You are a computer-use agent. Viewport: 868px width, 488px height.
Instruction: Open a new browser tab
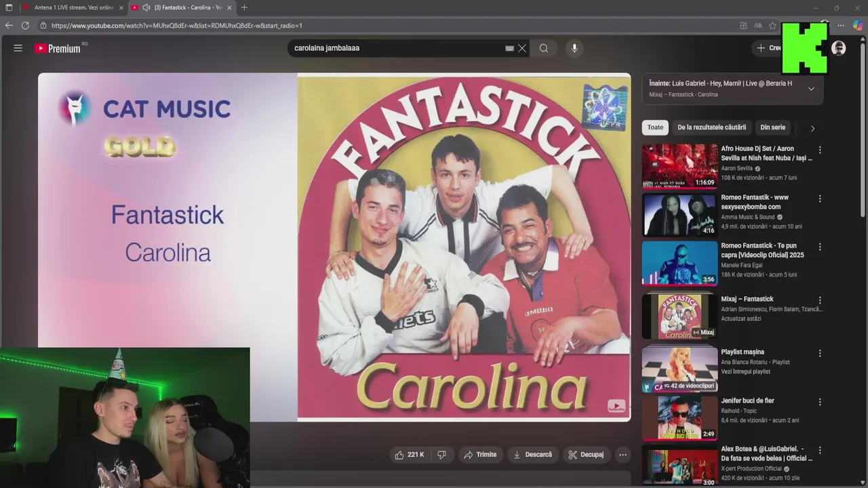pos(244,7)
